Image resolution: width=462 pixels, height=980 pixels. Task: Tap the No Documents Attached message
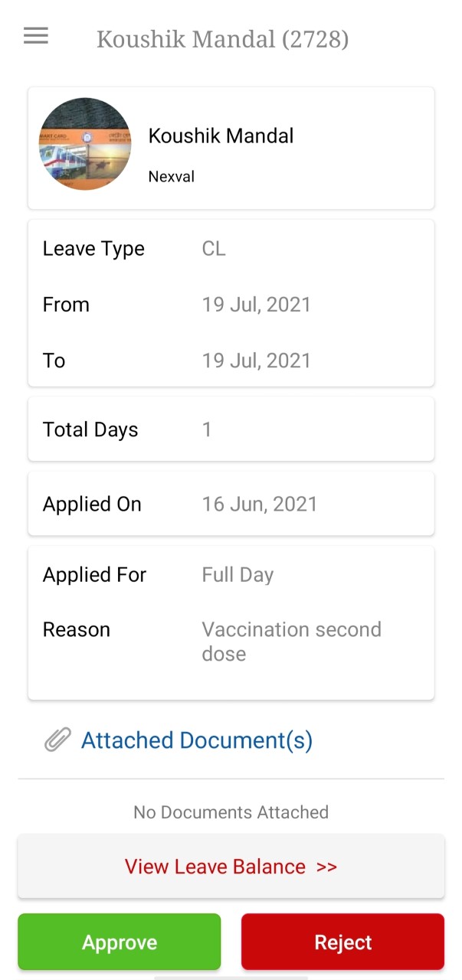(231, 812)
